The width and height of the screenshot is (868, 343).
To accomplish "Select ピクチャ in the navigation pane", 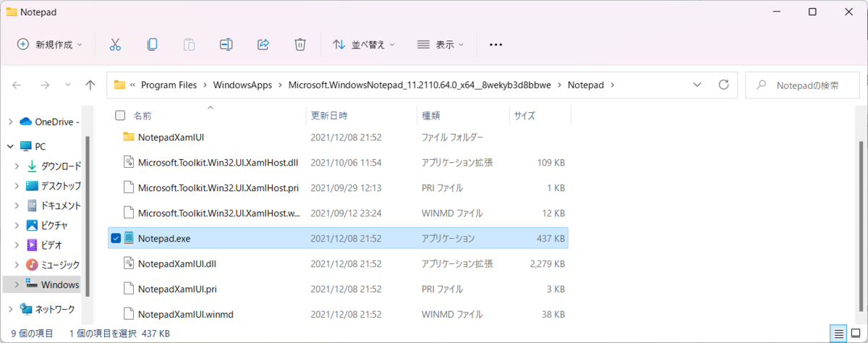I will (x=47, y=225).
